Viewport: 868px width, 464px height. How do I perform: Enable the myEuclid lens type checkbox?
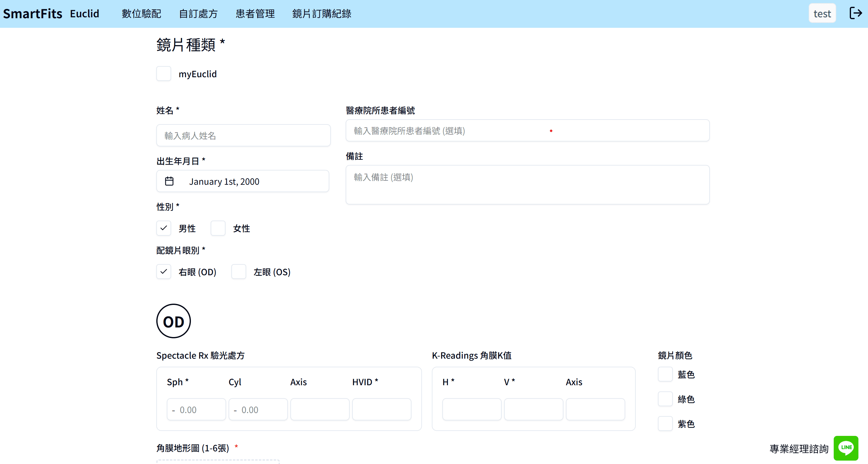164,74
